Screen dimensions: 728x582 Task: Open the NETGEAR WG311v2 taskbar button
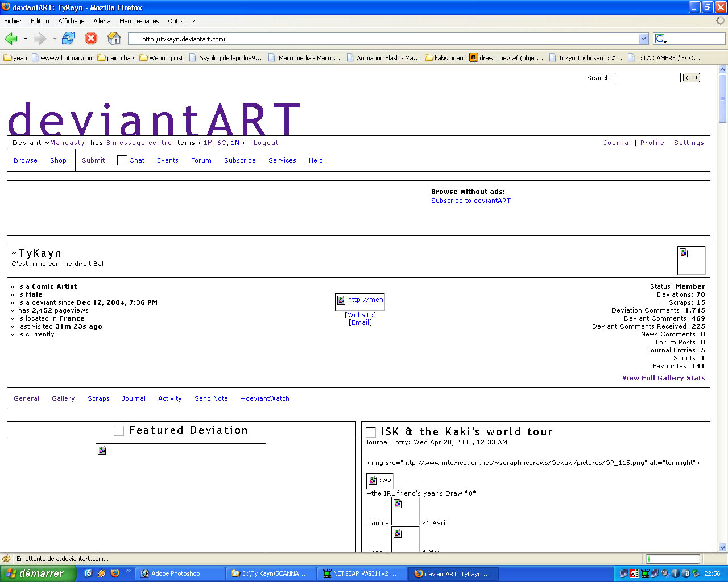(362, 573)
